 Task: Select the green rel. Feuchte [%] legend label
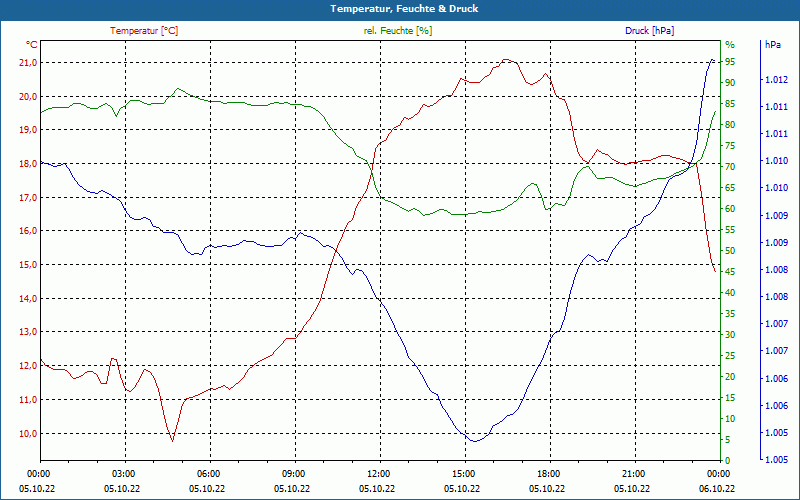397,31
